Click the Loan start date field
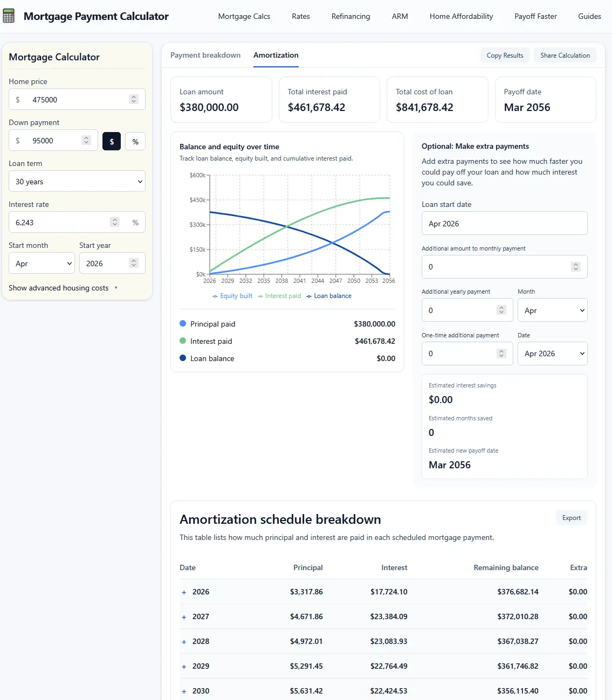 point(504,223)
